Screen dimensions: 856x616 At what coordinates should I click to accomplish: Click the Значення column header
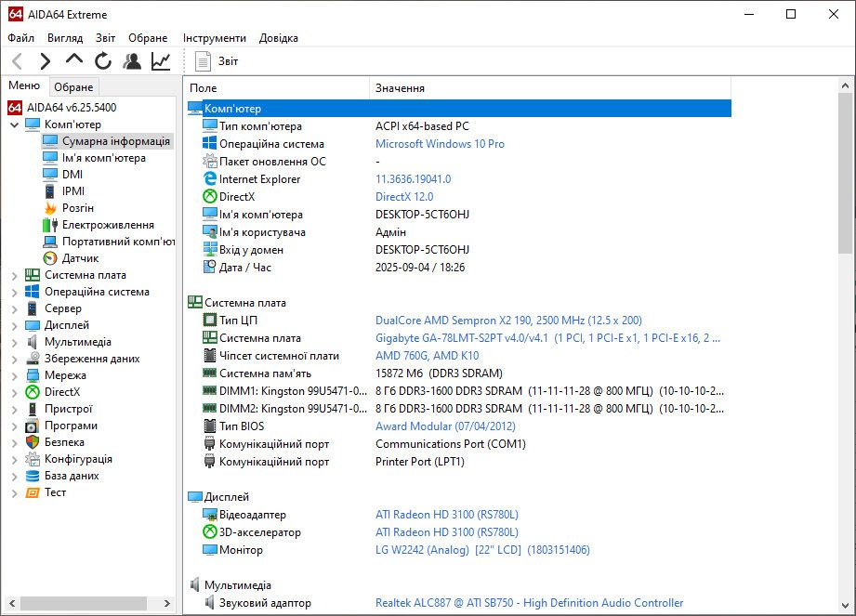550,88
